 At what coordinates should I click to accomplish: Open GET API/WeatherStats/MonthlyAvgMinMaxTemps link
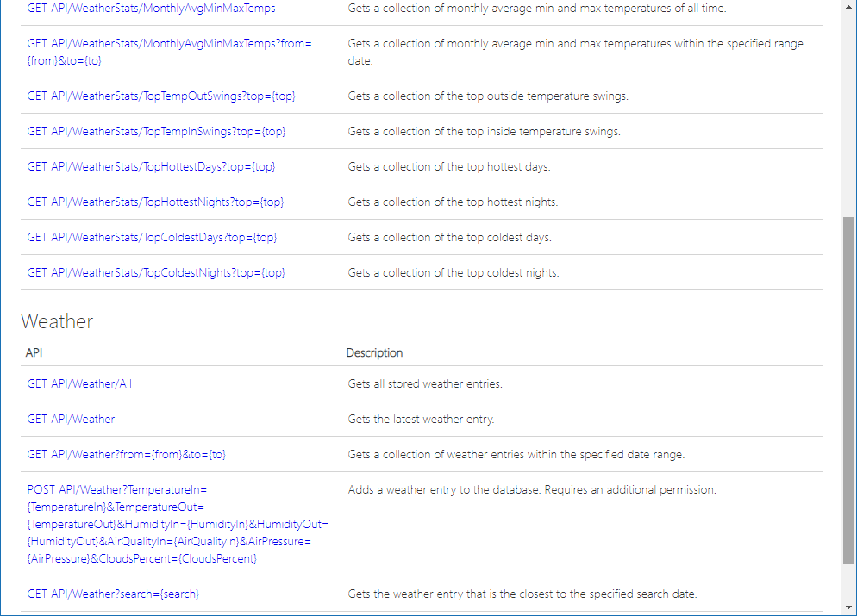pyautogui.click(x=152, y=8)
